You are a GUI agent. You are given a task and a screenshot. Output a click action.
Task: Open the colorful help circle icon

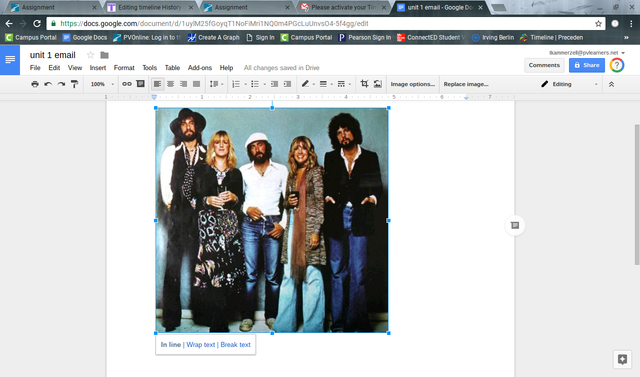pos(617,65)
